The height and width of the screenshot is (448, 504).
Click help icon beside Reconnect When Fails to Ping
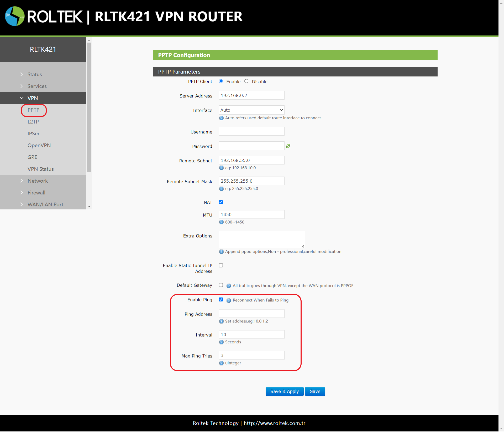(x=229, y=300)
